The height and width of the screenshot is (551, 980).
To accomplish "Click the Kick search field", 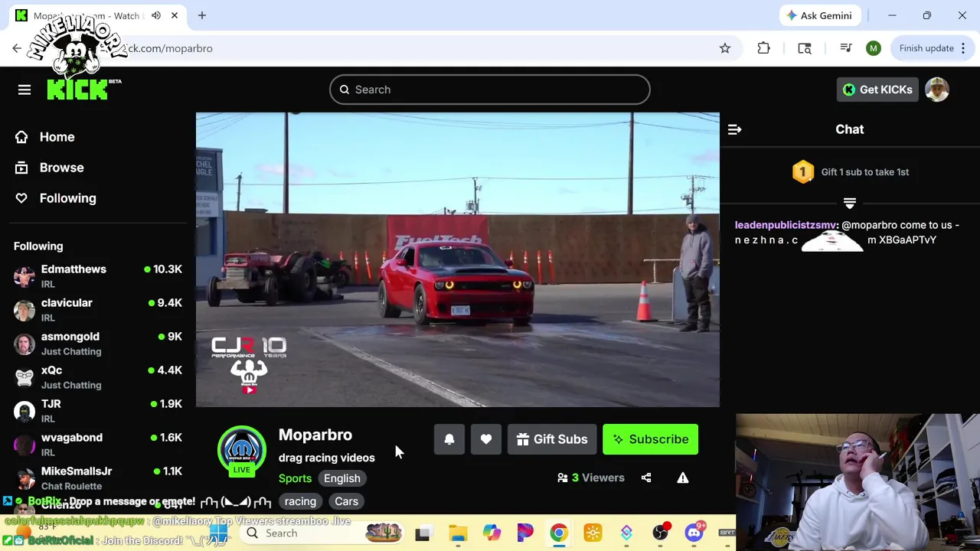I will click(490, 90).
